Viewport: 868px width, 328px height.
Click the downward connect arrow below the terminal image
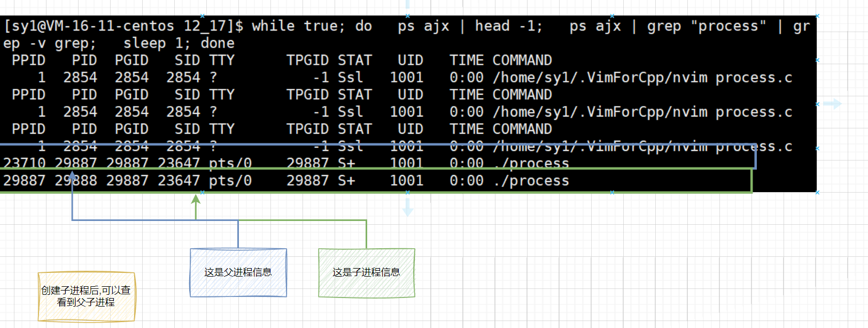(408, 207)
